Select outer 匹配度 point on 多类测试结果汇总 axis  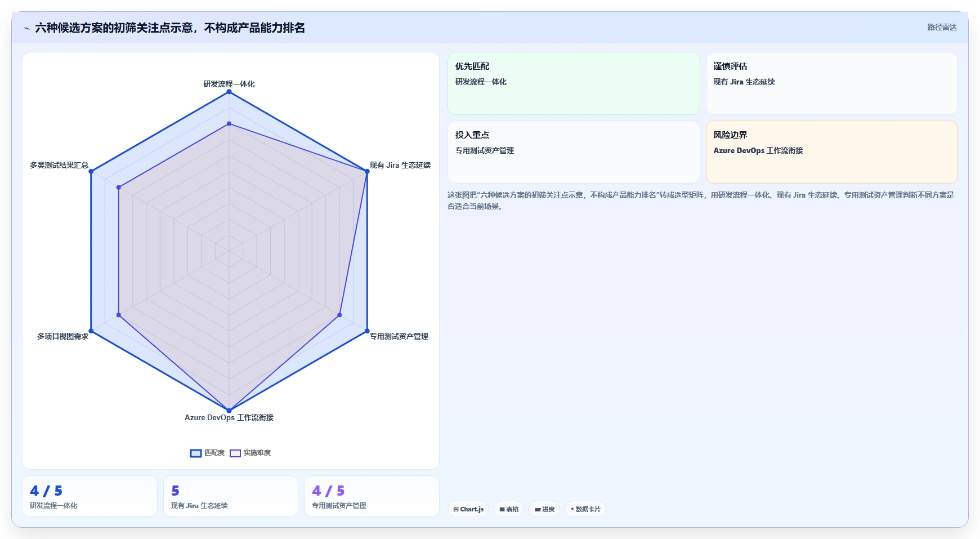click(x=91, y=171)
